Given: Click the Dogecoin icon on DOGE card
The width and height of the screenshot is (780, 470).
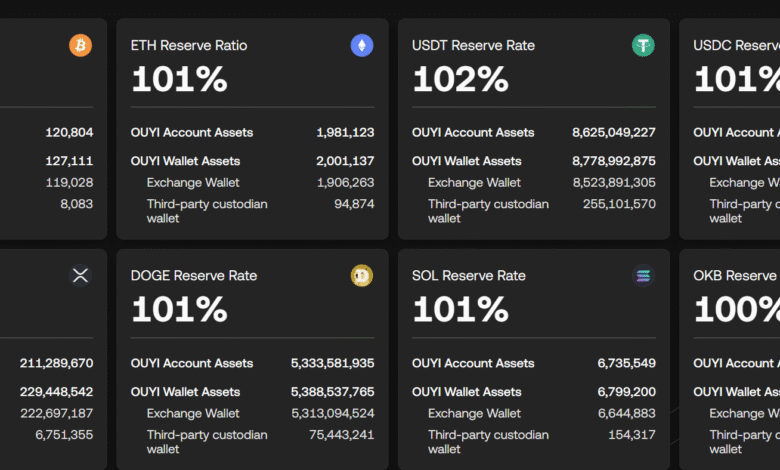Looking at the screenshot, I should (362, 276).
